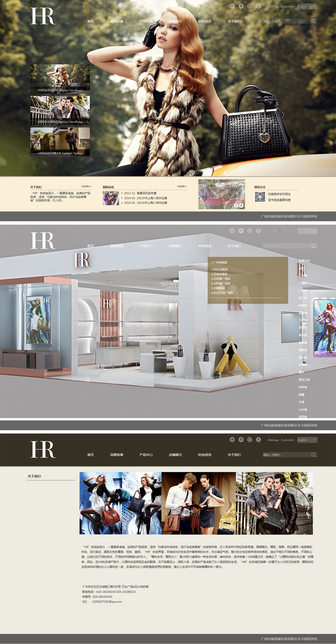
Task: Switch carousel to slide 2 dot
Action: pyautogui.click(x=241, y=205)
